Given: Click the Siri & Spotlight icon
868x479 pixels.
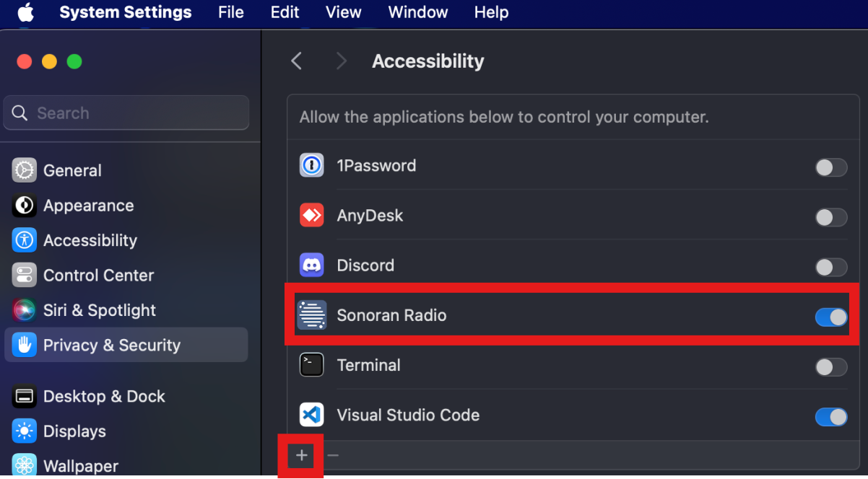Looking at the screenshot, I should coord(24,310).
